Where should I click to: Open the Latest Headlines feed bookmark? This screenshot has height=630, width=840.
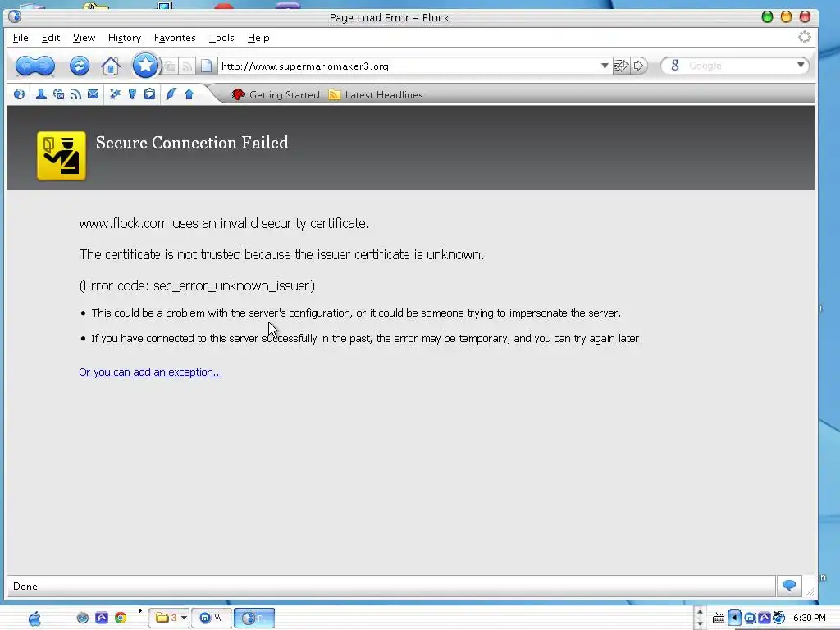[x=376, y=95]
